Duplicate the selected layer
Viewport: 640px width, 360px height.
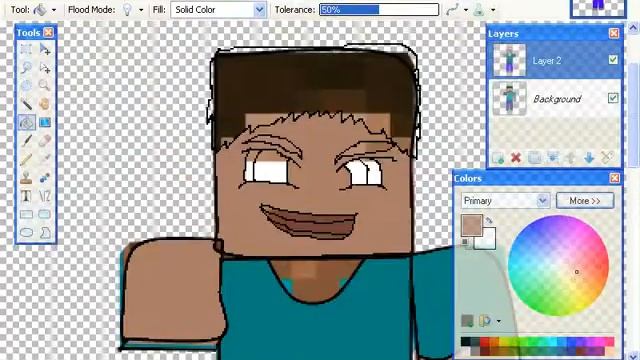click(534, 158)
